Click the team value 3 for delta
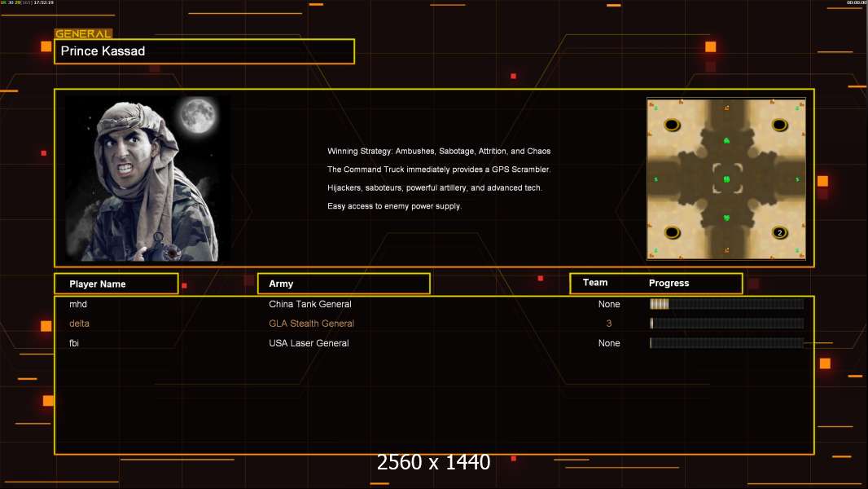Image resolution: width=868 pixels, height=489 pixels. 609,324
